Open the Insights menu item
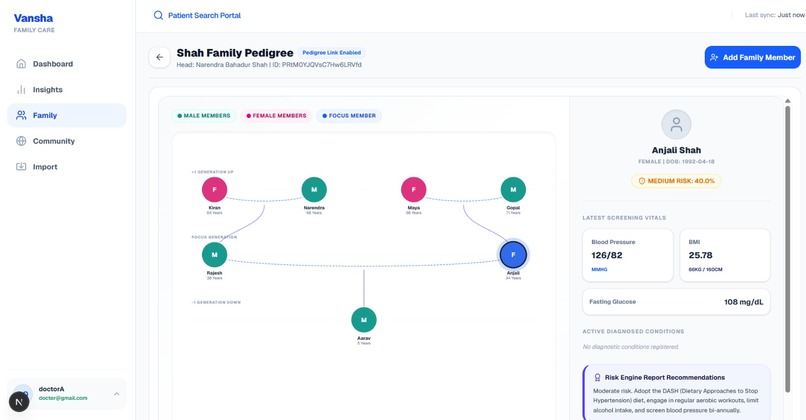Viewport: 806px width, 420px height. 67,89
